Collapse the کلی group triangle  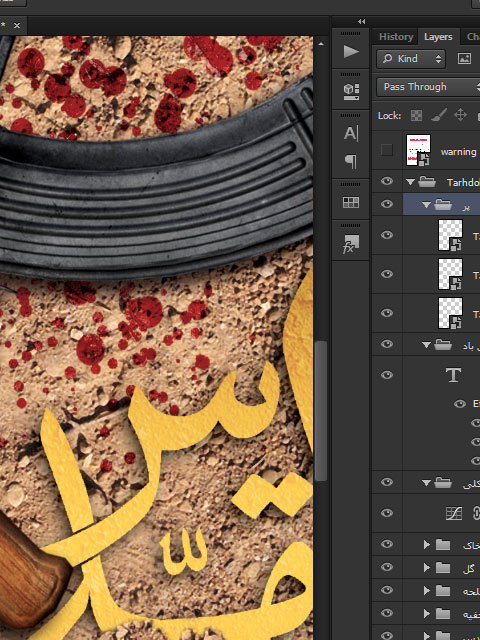pyautogui.click(x=426, y=483)
